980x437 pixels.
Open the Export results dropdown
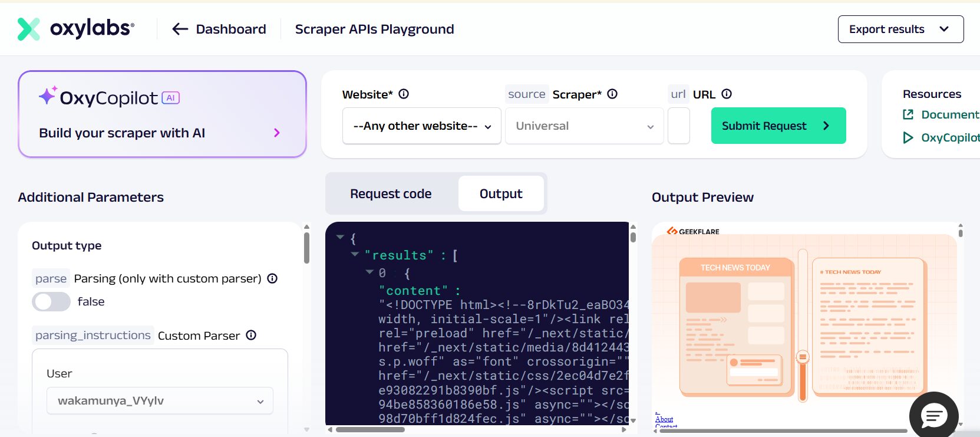point(900,29)
